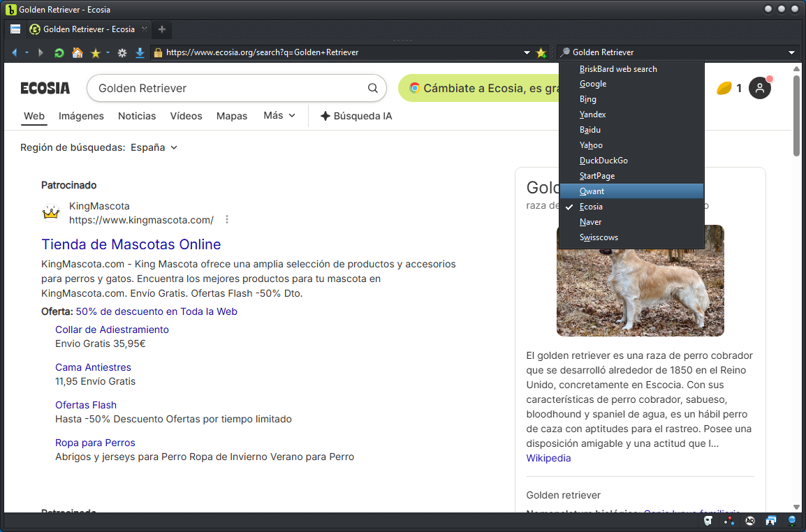Select the checked Ecosia search engine
Image resolution: width=806 pixels, height=532 pixels.
pyautogui.click(x=591, y=207)
